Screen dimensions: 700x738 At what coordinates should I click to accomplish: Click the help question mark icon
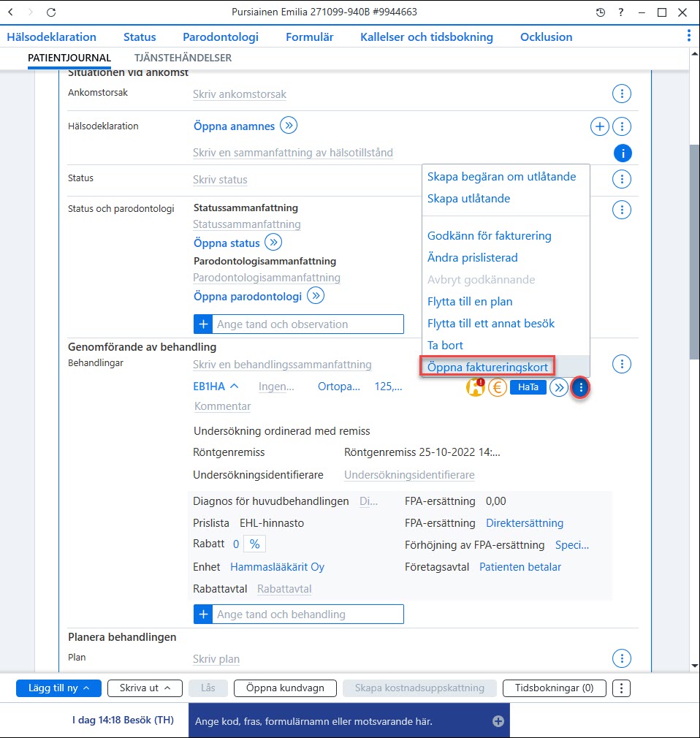pos(621,12)
